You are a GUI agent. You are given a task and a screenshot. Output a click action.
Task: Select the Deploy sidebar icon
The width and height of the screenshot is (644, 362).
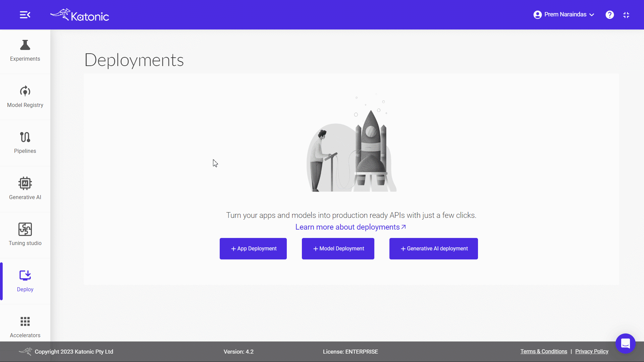coord(25,276)
